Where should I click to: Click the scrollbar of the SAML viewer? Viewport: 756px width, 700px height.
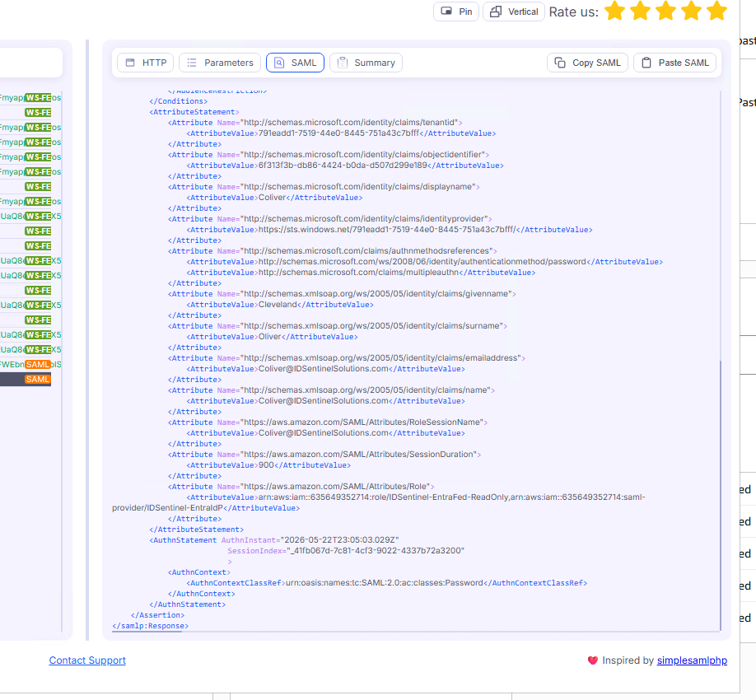coord(721,495)
